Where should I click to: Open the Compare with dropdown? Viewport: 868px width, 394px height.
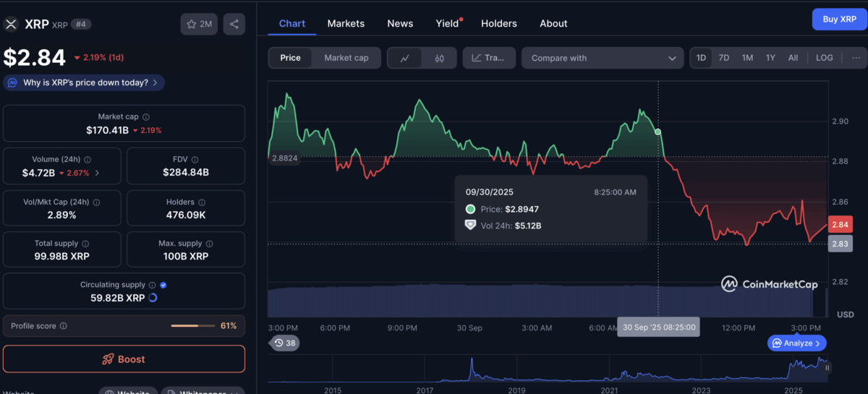[603, 58]
